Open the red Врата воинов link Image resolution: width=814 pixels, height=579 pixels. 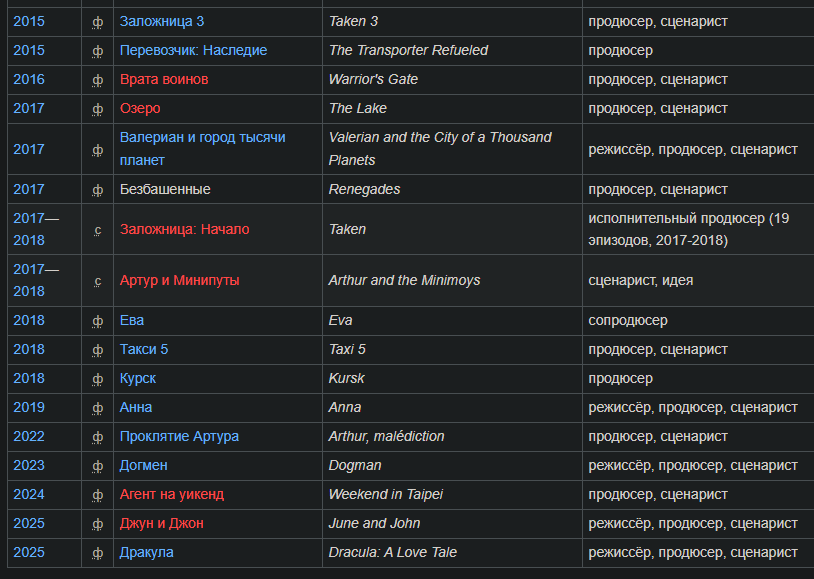click(164, 79)
